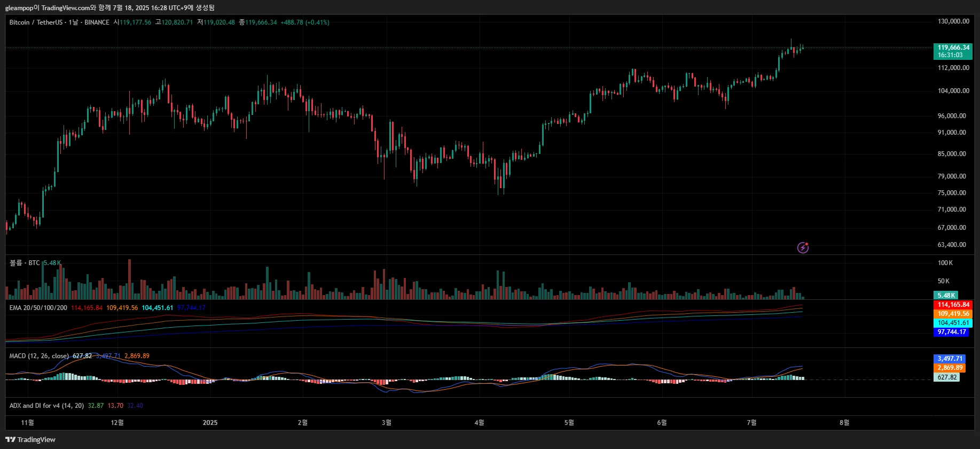Click the 7월 label on the time axis
Screen dimensions: 980x449
pos(751,423)
